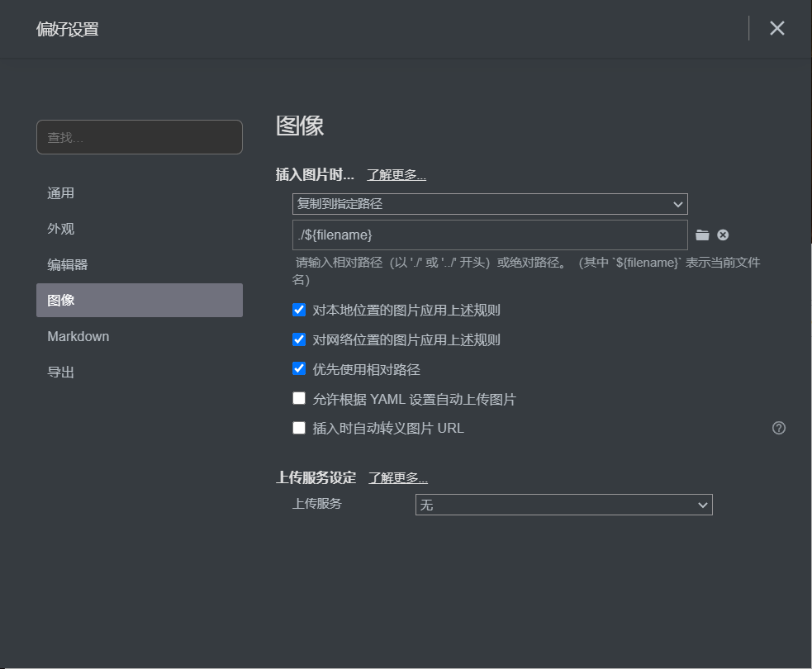Open help via the question mark icon

tap(778, 428)
